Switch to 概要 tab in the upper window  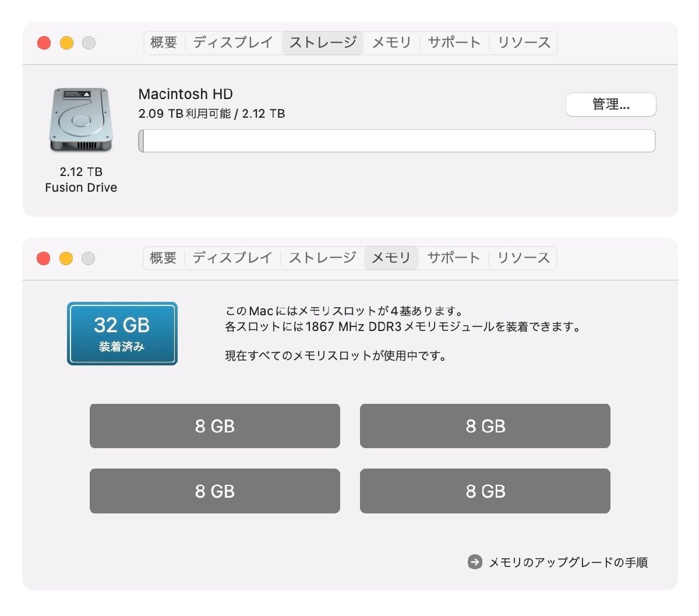pos(164,43)
